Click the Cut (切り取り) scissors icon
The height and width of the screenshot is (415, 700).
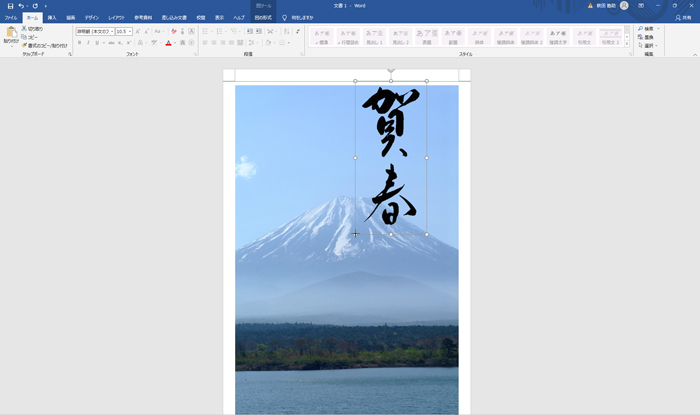[x=24, y=29]
